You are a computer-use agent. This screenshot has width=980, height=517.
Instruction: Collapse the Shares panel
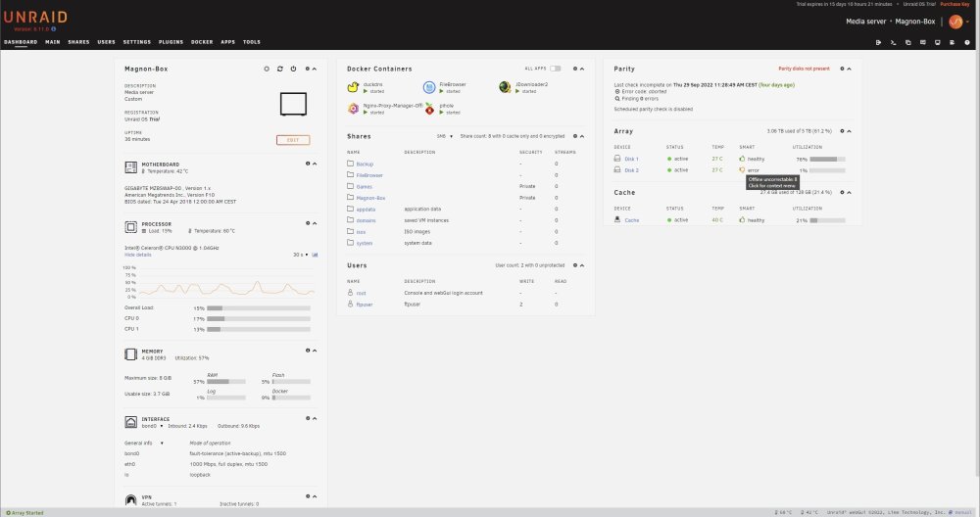tap(582, 136)
